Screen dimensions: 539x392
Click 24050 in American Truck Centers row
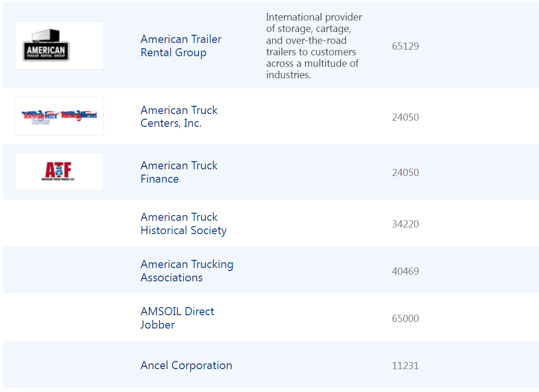405,117
